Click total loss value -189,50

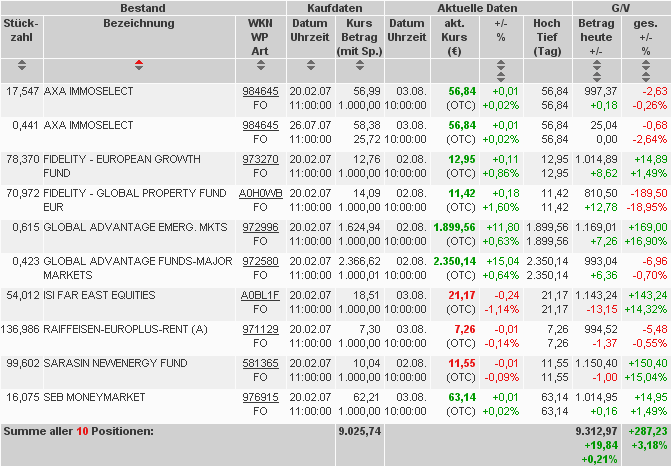pos(649,193)
